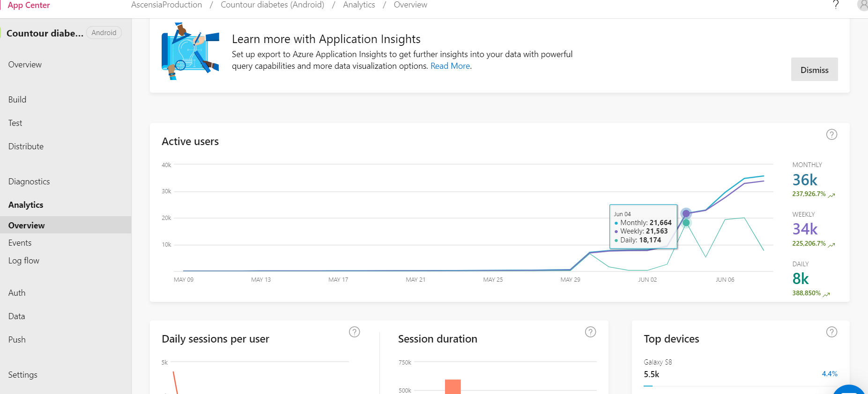Open the Push section
Image resolution: width=868 pixels, height=394 pixels.
(17, 340)
